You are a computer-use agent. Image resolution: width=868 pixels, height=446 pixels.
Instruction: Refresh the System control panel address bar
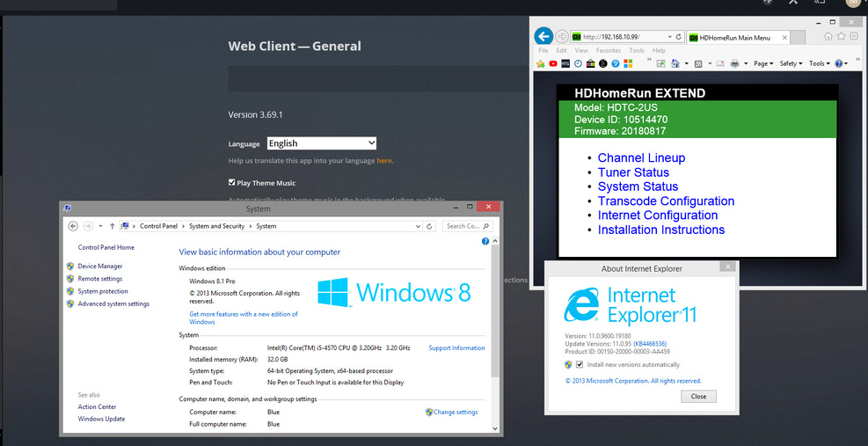(x=430, y=226)
